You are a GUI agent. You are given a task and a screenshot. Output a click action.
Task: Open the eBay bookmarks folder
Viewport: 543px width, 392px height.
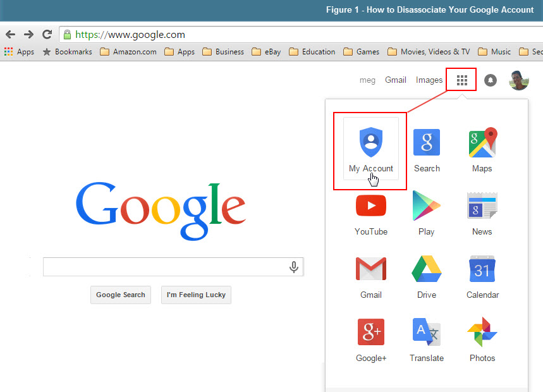click(266, 52)
